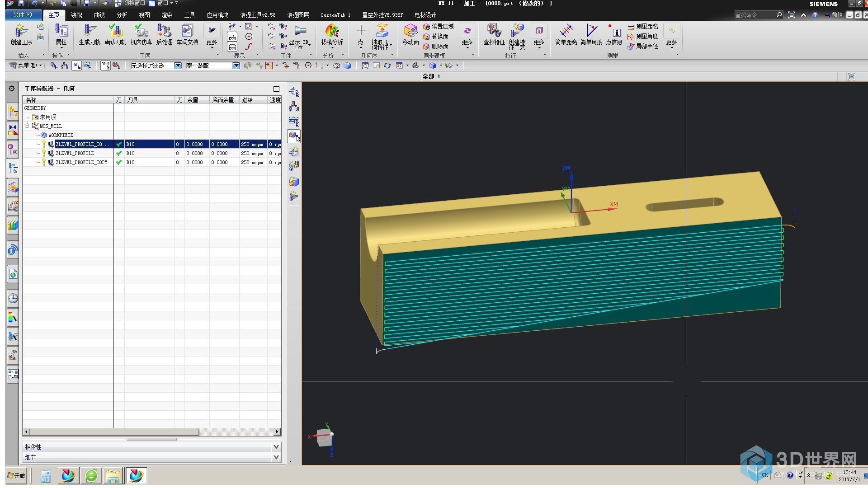Image resolution: width=868 pixels, height=488 pixels.
Task: Open navigator settings gear icon
Action: pos(12,89)
